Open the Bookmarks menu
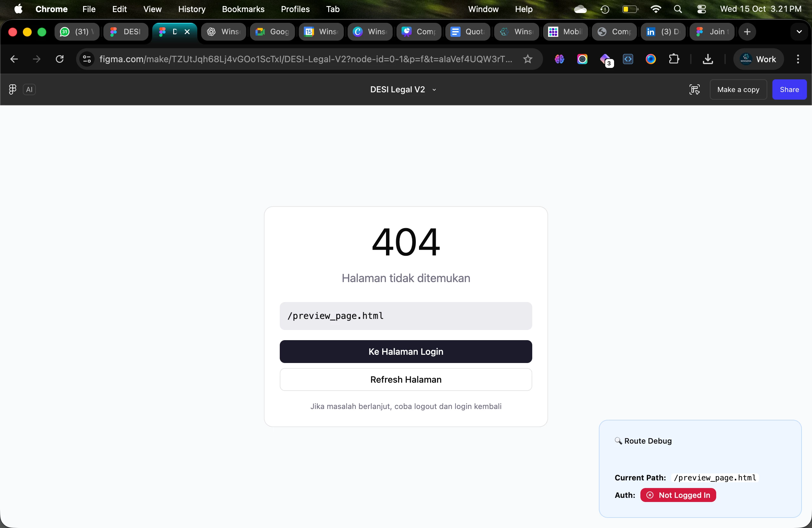Image resolution: width=812 pixels, height=528 pixels. [x=243, y=9]
